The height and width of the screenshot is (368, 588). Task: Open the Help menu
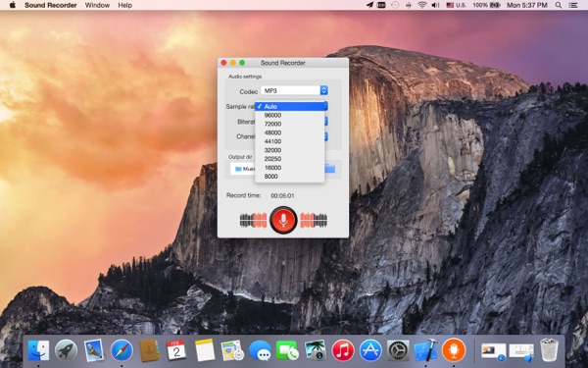pos(124,5)
